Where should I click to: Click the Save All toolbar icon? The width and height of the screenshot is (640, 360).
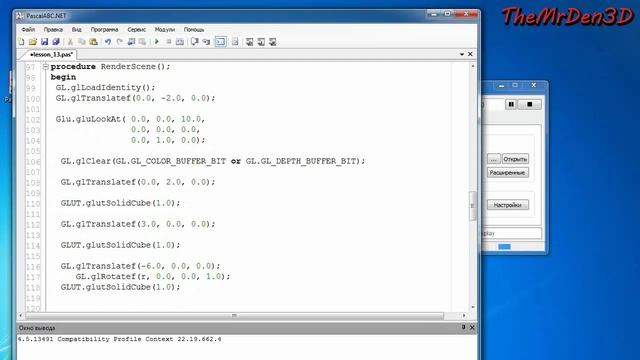(x=56, y=42)
